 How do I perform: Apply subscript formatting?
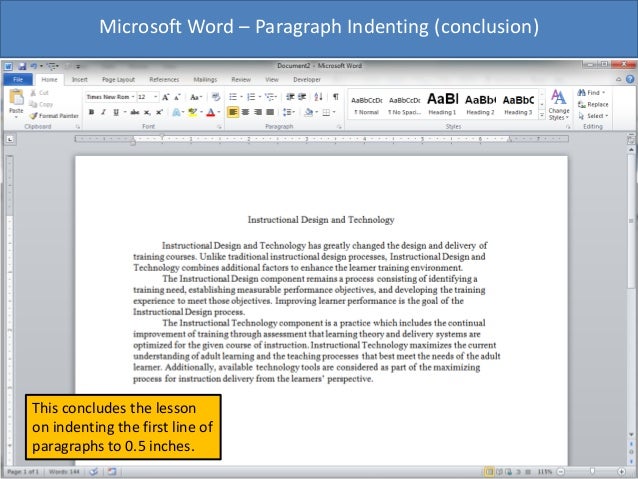(x=147, y=112)
